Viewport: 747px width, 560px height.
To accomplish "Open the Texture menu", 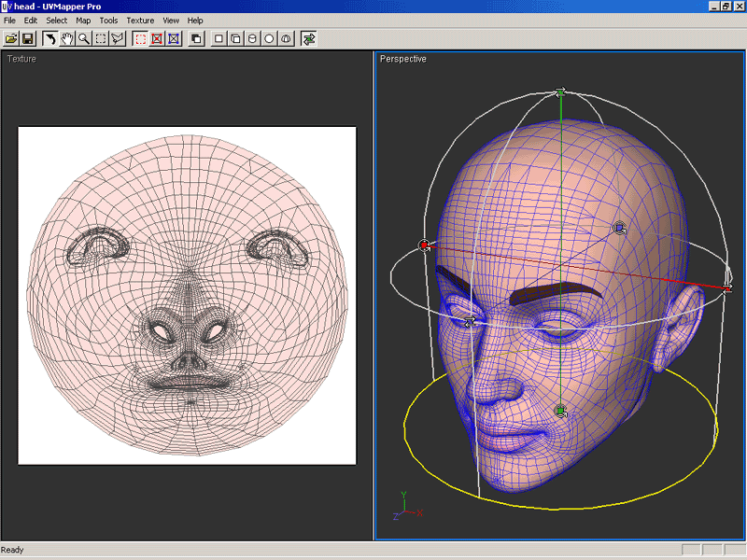I will tap(140, 21).
